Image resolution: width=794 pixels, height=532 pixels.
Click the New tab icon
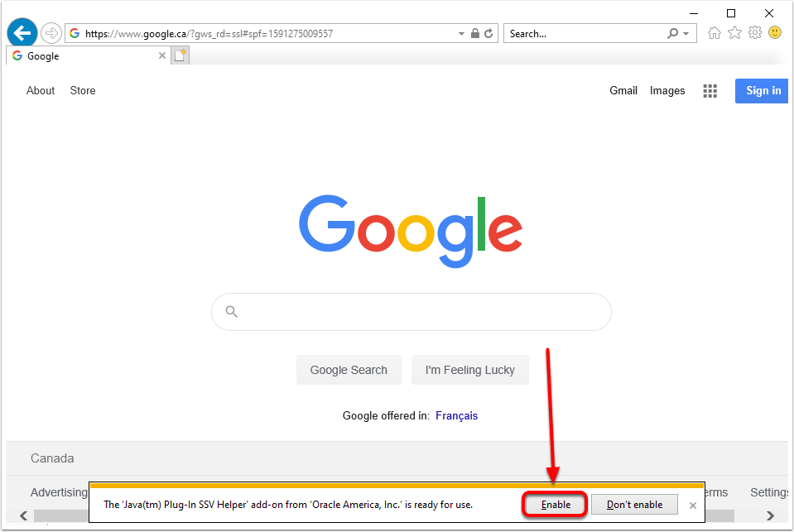[x=180, y=55]
